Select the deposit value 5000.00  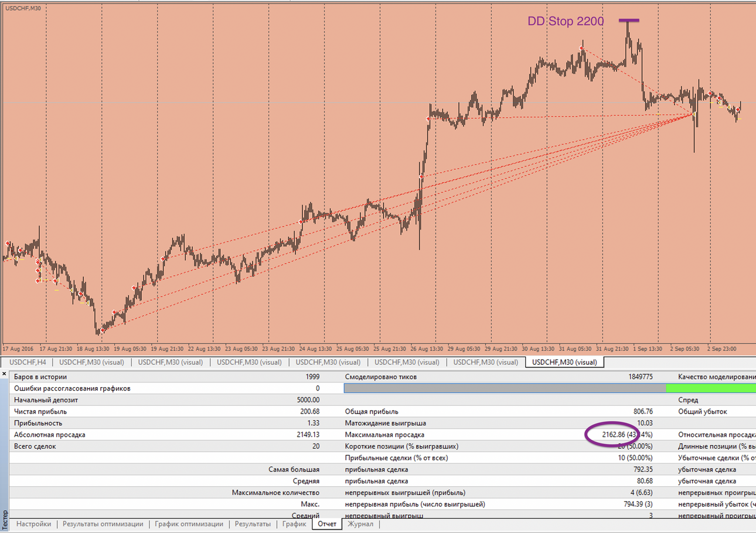pos(308,400)
